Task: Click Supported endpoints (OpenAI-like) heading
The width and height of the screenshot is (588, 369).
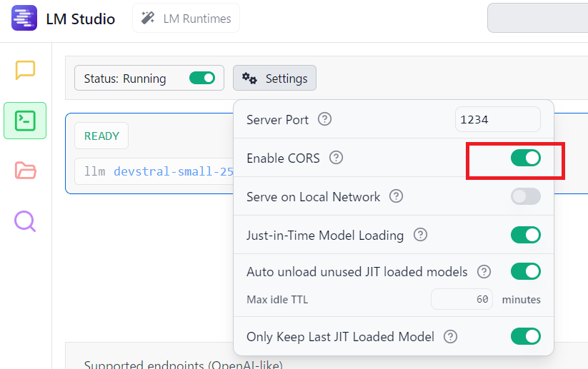Action: click(x=184, y=364)
